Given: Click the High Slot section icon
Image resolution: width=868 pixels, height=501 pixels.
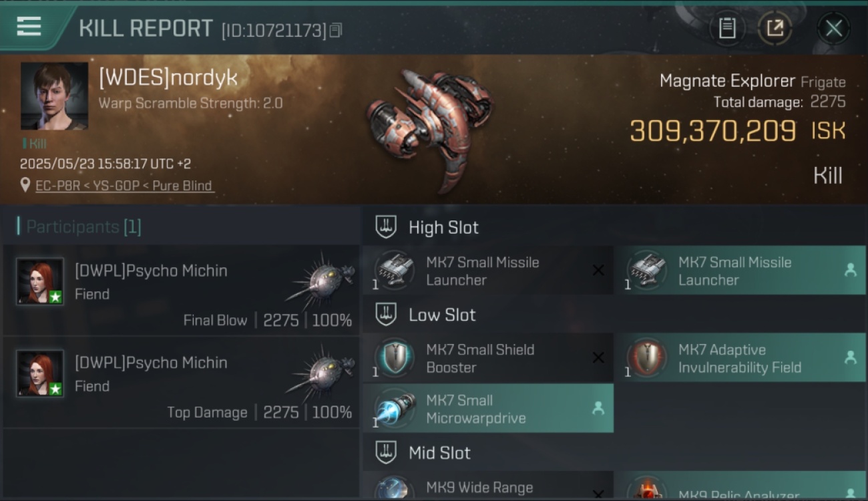Looking at the screenshot, I should tap(386, 227).
